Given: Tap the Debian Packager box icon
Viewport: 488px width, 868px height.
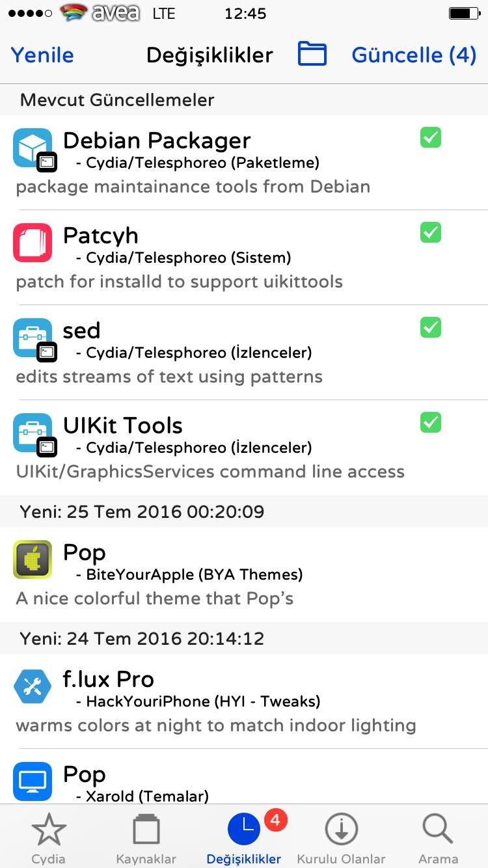Looking at the screenshot, I should click(x=33, y=148).
